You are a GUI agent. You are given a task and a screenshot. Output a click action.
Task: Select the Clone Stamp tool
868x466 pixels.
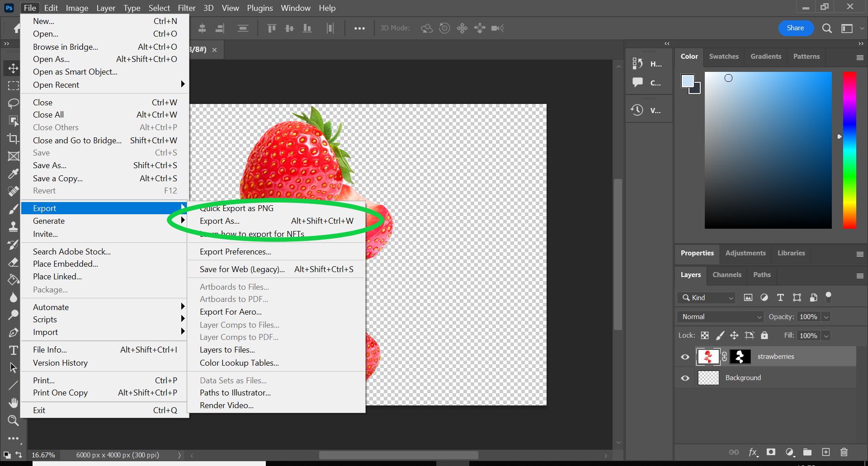point(13,226)
